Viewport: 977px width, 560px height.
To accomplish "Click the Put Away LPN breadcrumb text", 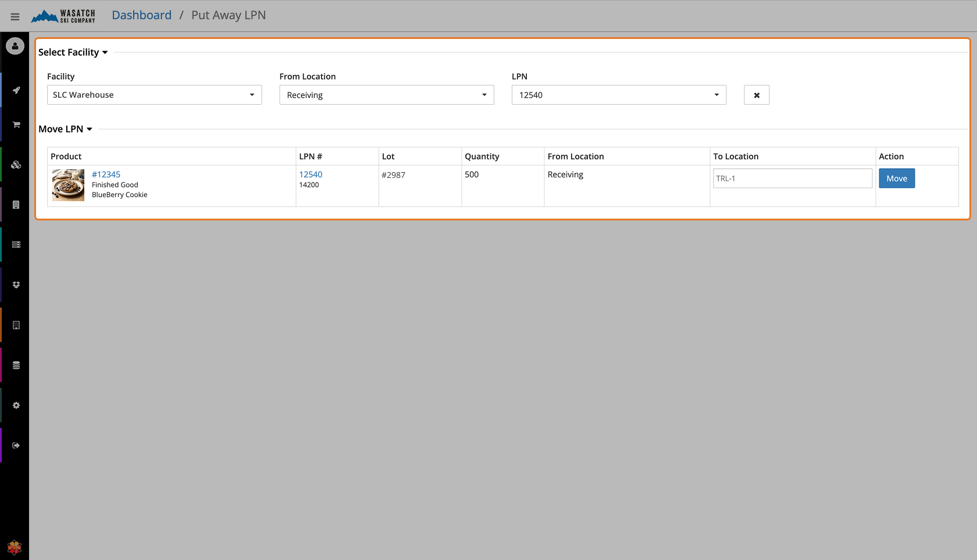I will tap(229, 15).
